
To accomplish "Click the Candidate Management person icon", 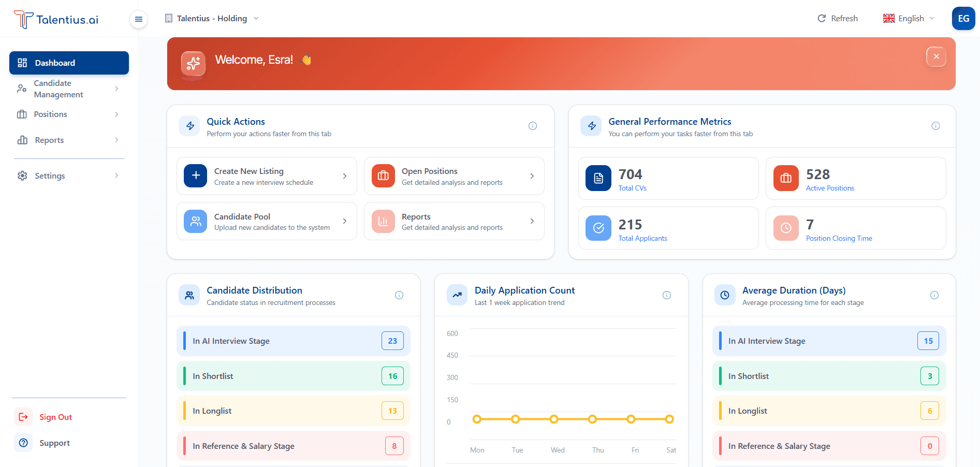I will 22,89.
